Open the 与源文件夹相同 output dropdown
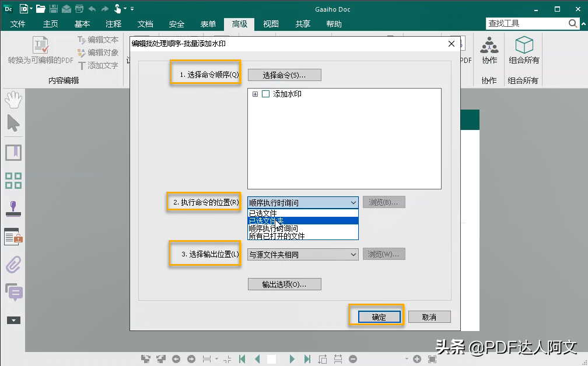The height and width of the screenshot is (366, 588). (303, 255)
